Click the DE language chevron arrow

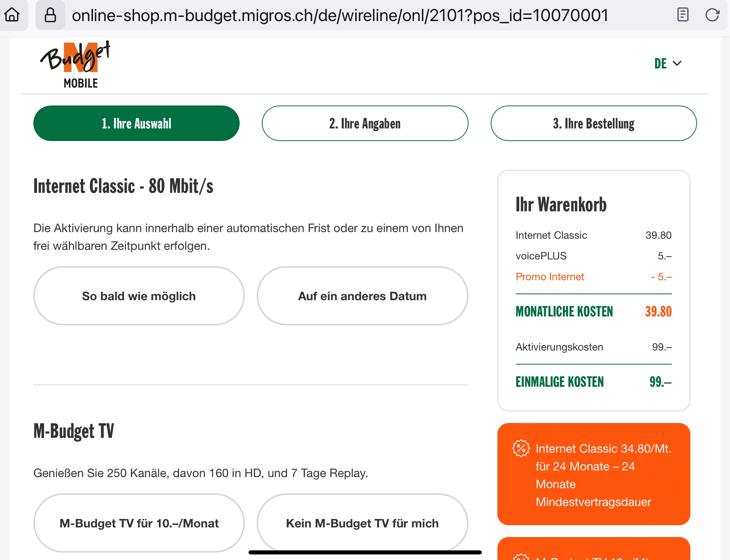[677, 63]
